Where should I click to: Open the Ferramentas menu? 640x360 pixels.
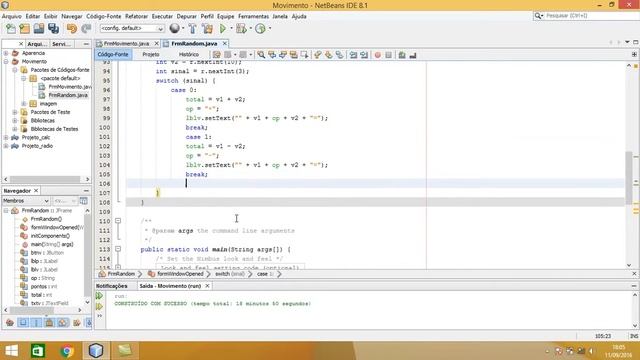coord(253,16)
